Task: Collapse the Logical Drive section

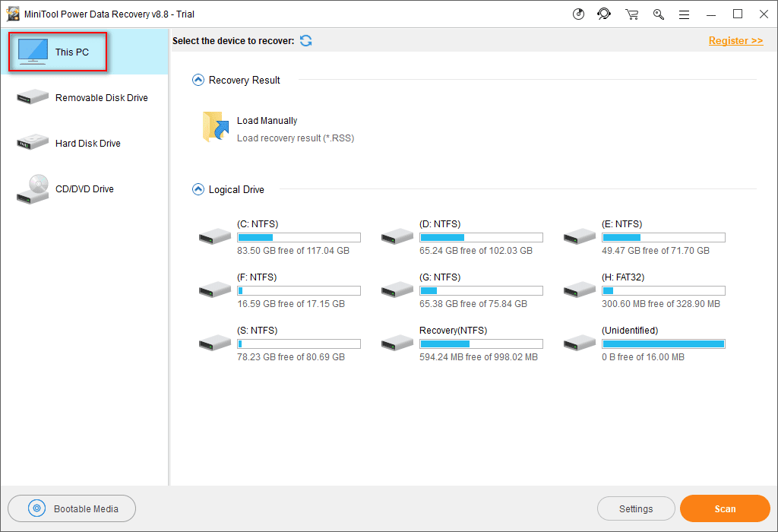Action: (198, 189)
